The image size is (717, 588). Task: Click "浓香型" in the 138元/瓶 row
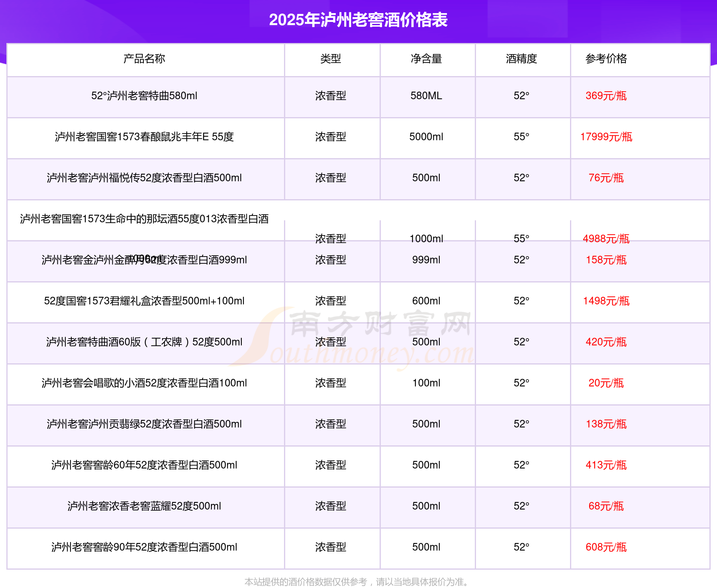coord(331,424)
